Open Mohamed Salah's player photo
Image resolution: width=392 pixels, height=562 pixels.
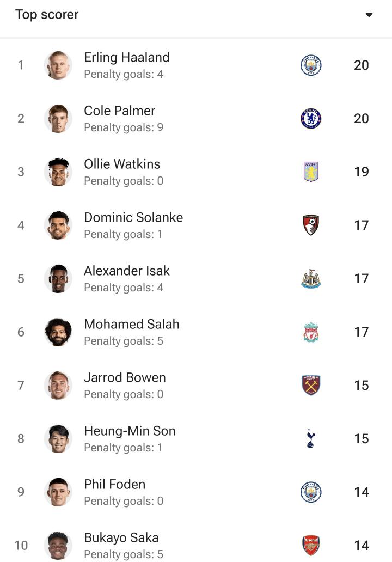(x=58, y=332)
